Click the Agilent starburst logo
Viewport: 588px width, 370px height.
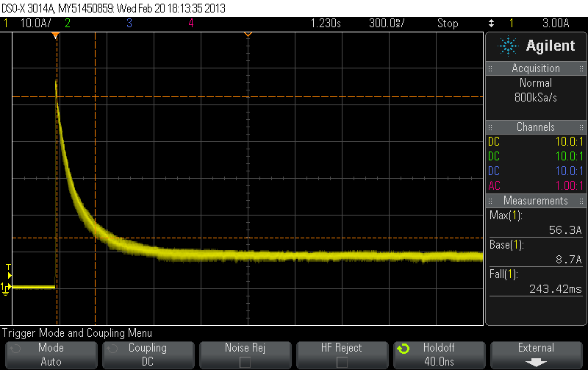508,46
